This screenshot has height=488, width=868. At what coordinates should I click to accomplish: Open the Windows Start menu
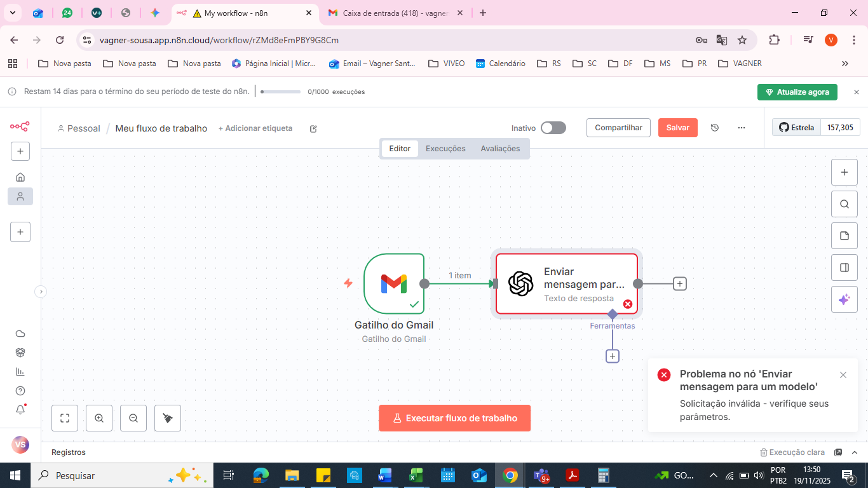[x=15, y=475]
